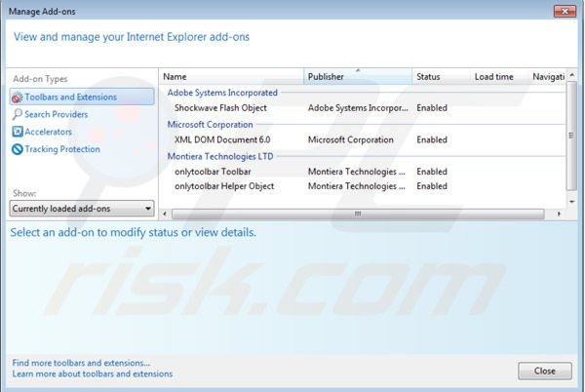Image resolution: width=585 pixels, height=392 pixels.
Task: Click Enabled status of Shockwave Flash Object
Action: point(432,108)
